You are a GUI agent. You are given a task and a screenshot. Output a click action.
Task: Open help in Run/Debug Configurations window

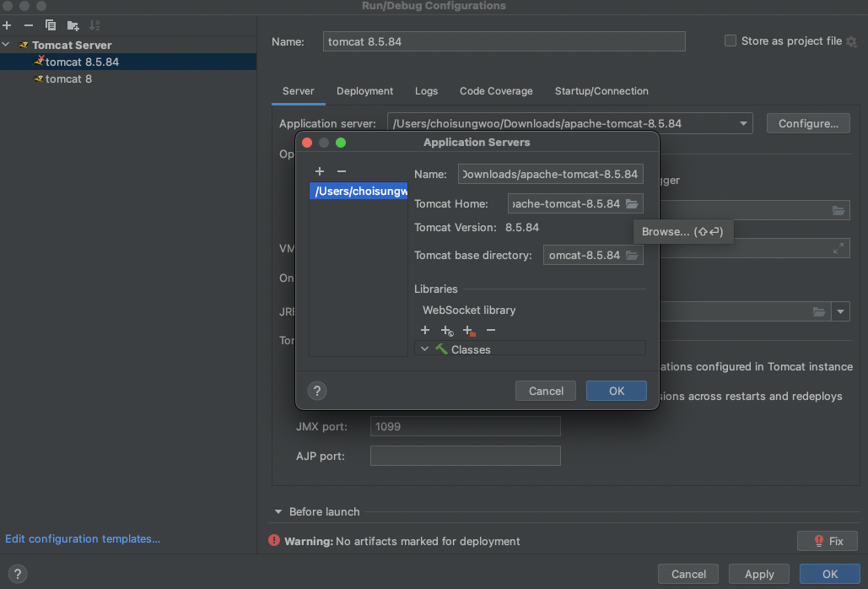[17, 574]
